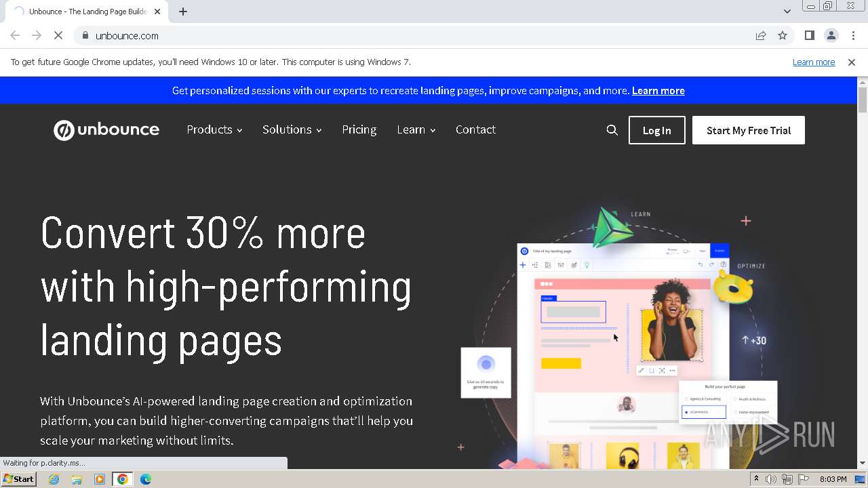Click the Log In button
868x488 pixels.
(x=656, y=130)
